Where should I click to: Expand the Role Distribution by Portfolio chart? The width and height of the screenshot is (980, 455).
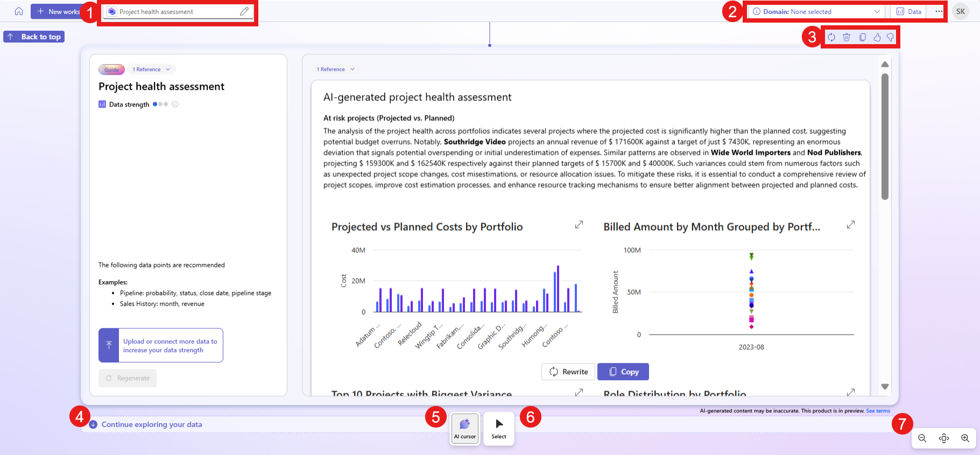851,392
